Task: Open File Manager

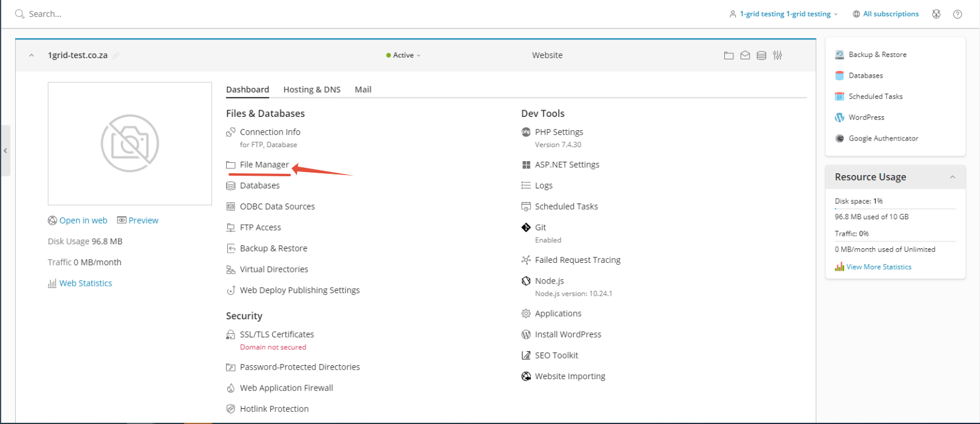Action: coord(264,165)
